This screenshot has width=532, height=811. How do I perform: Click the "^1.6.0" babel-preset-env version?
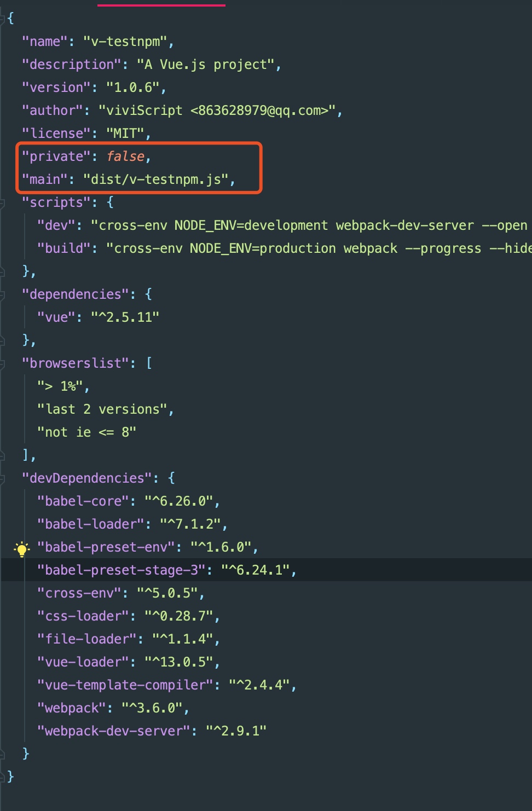click(x=221, y=547)
